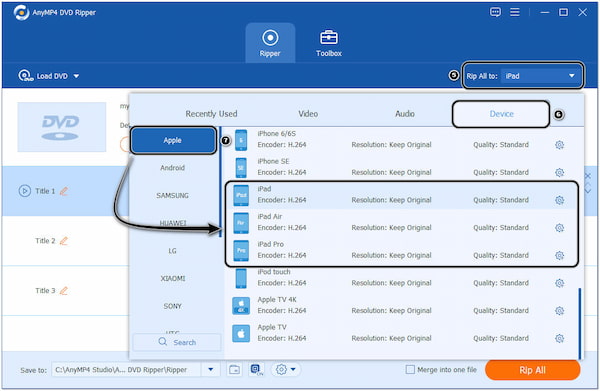This screenshot has height=391, width=600.
Task: Click the Load DVD disc icon
Action: point(25,76)
